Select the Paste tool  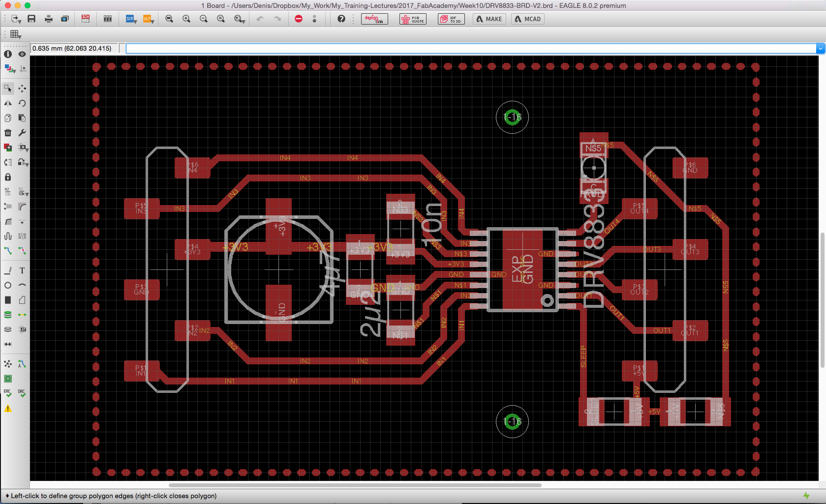(22, 118)
